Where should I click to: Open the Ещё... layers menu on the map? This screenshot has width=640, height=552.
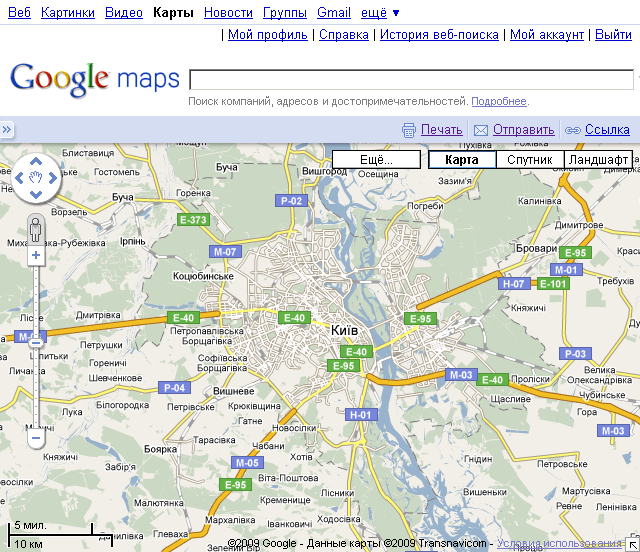(376, 160)
